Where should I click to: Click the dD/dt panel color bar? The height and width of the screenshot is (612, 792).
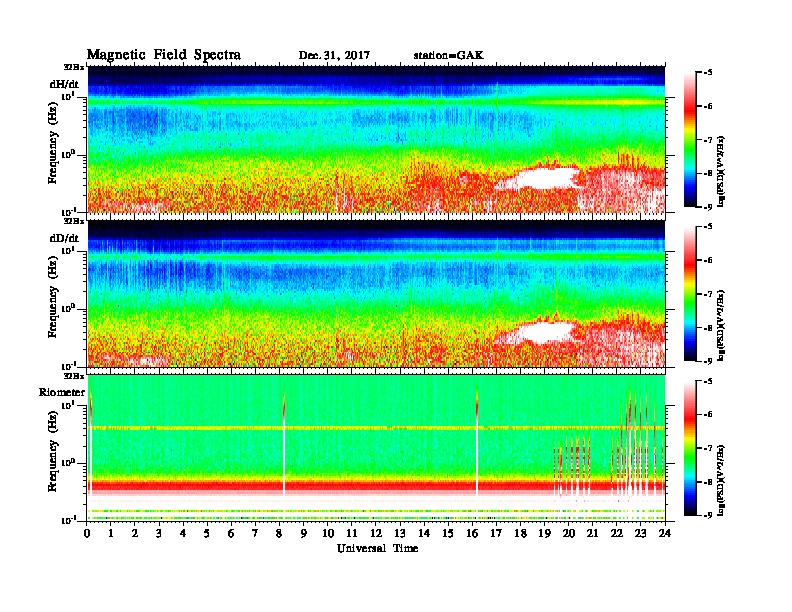(x=689, y=293)
